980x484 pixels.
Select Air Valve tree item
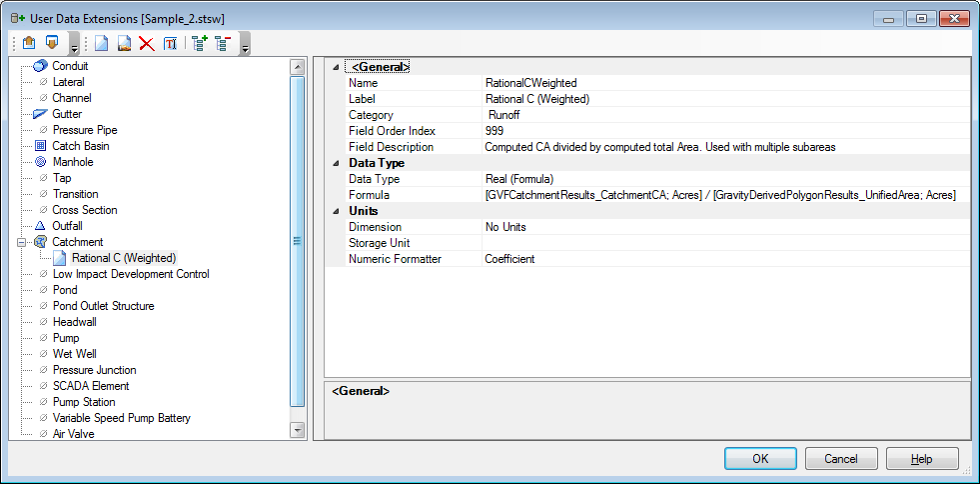click(x=74, y=433)
